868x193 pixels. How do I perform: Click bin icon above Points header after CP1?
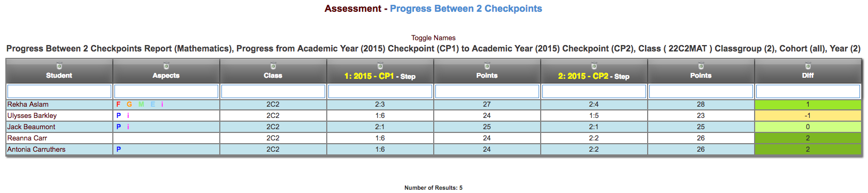tap(487, 66)
